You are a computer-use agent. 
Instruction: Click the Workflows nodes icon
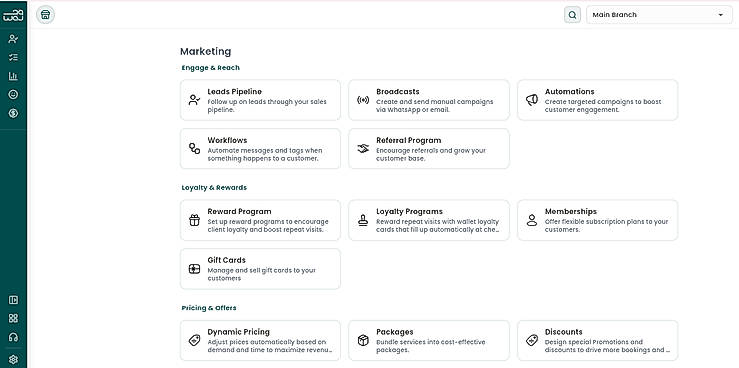pyautogui.click(x=194, y=148)
